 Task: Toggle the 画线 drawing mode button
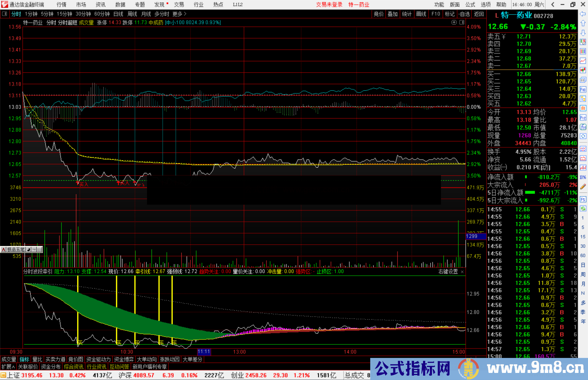421,14
